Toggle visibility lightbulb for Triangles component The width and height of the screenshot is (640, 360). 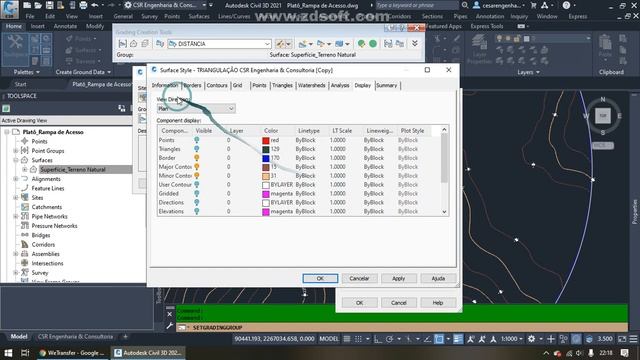pyautogui.click(x=197, y=149)
